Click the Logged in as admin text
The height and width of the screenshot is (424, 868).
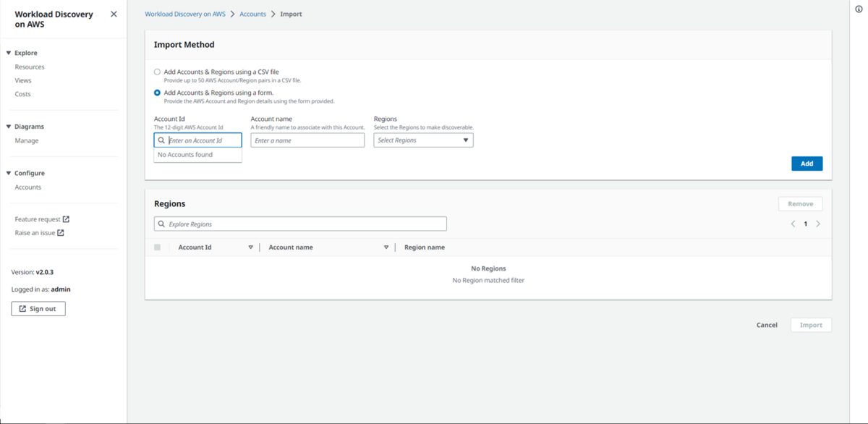pos(41,289)
